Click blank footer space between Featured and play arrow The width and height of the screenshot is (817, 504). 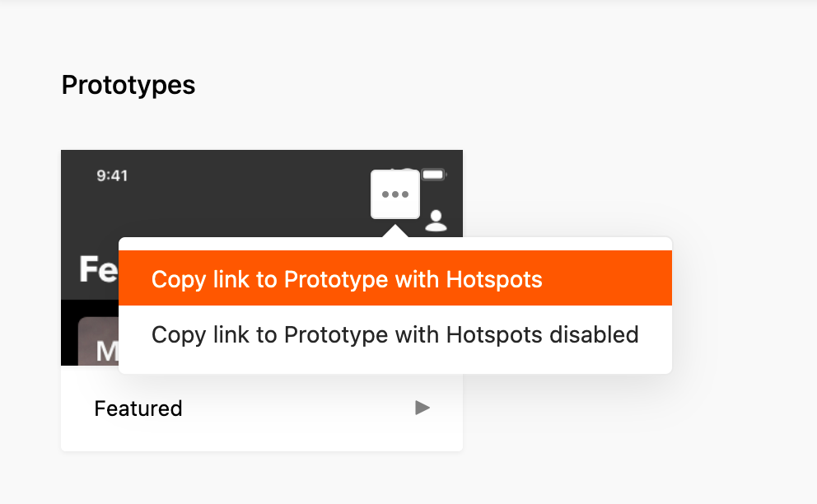[x=296, y=408]
